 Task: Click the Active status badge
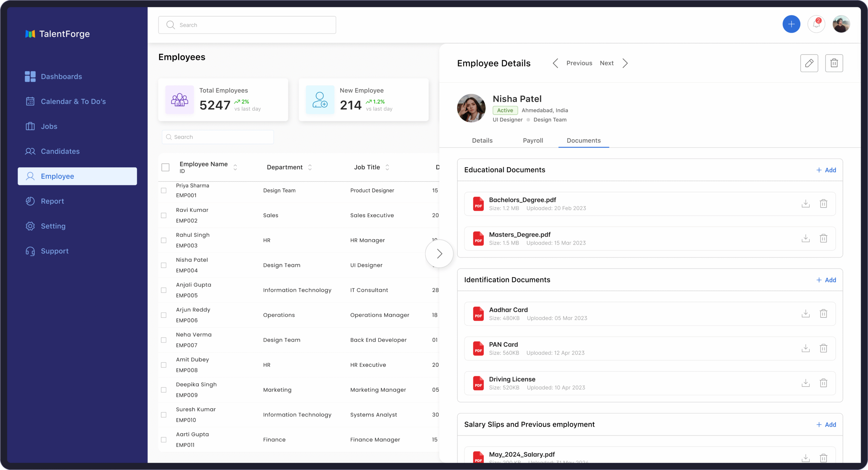click(x=505, y=110)
